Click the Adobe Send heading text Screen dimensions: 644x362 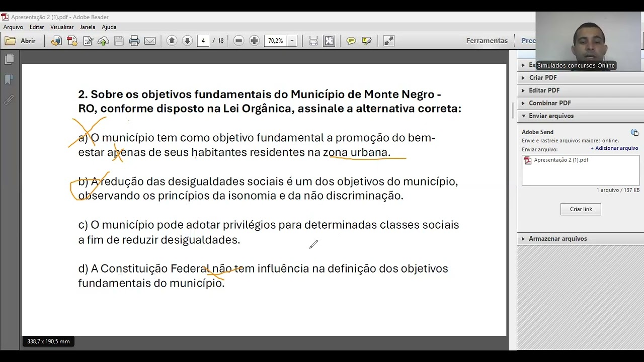(537, 132)
